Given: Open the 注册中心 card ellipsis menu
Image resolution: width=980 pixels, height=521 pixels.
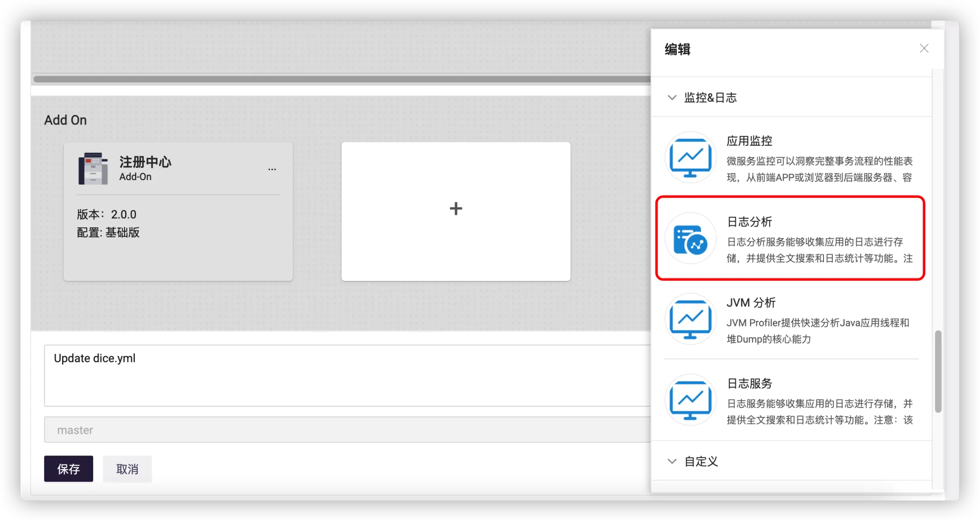Looking at the screenshot, I should pos(272,169).
